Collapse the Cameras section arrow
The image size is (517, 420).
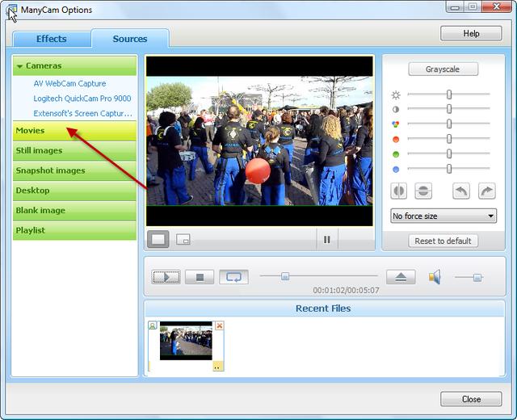click(x=19, y=66)
